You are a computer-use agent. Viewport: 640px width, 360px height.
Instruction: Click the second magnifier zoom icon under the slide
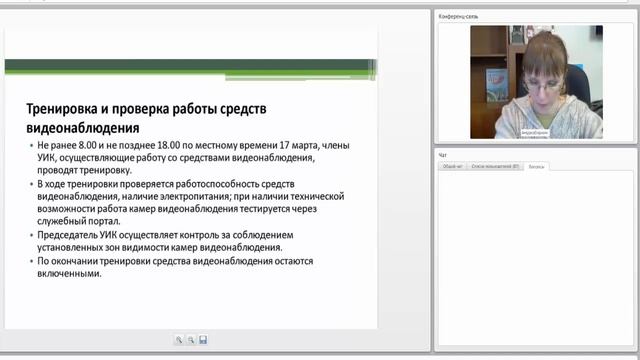(x=191, y=340)
